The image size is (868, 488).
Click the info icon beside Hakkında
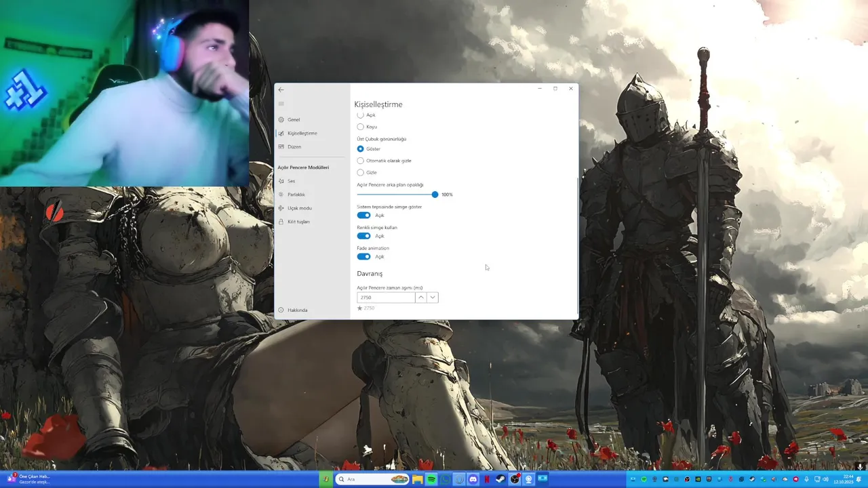(281, 310)
